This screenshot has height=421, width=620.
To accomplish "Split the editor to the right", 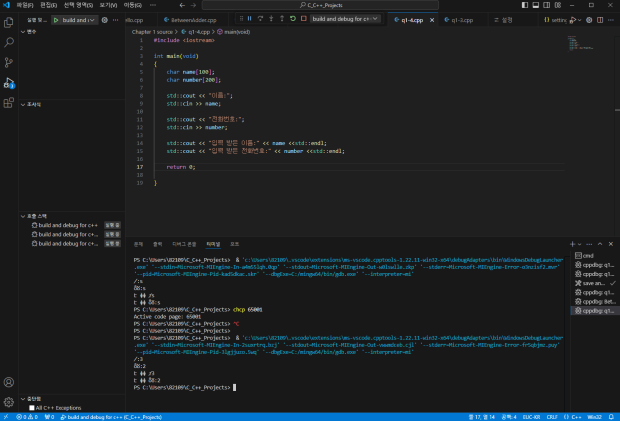I will coord(600,20).
